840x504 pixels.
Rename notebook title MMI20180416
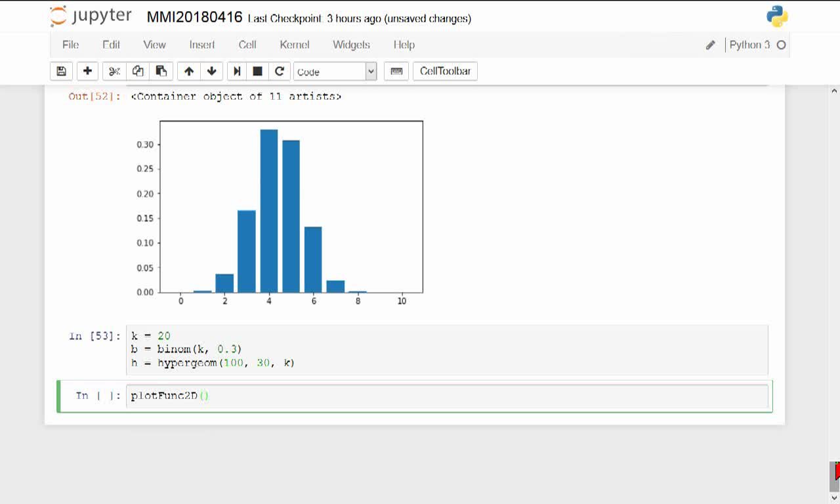[194, 18]
